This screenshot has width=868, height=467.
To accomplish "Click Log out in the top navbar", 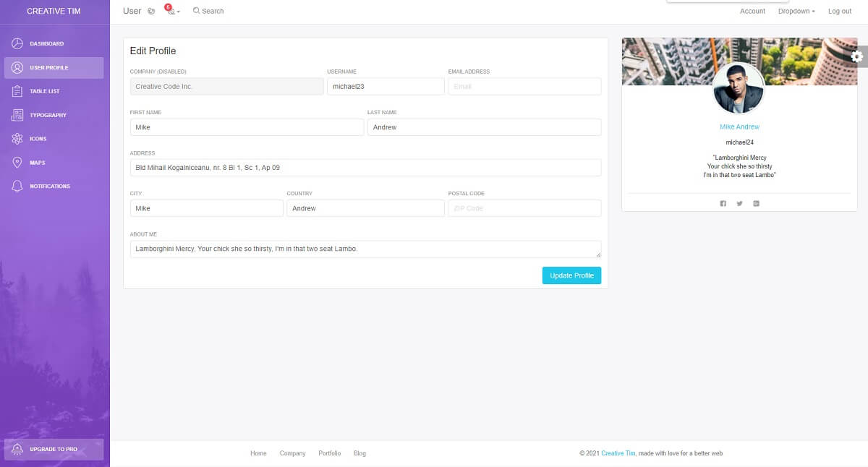I will click(839, 11).
